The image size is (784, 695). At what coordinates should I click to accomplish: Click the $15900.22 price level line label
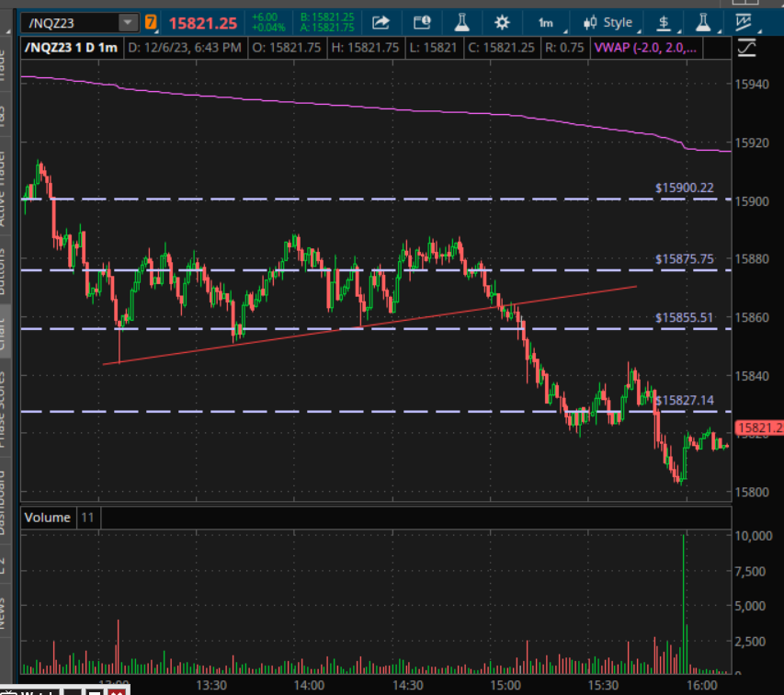(x=684, y=188)
